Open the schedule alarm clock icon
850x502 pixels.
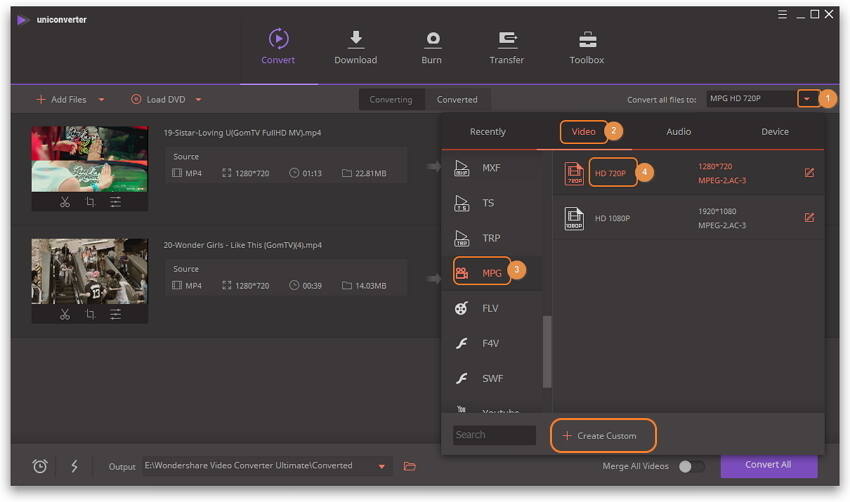pyautogui.click(x=40, y=466)
